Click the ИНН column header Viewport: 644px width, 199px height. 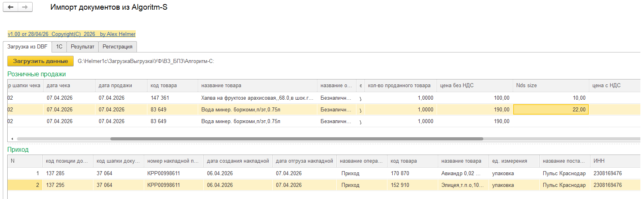pyautogui.click(x=599, y=161)
